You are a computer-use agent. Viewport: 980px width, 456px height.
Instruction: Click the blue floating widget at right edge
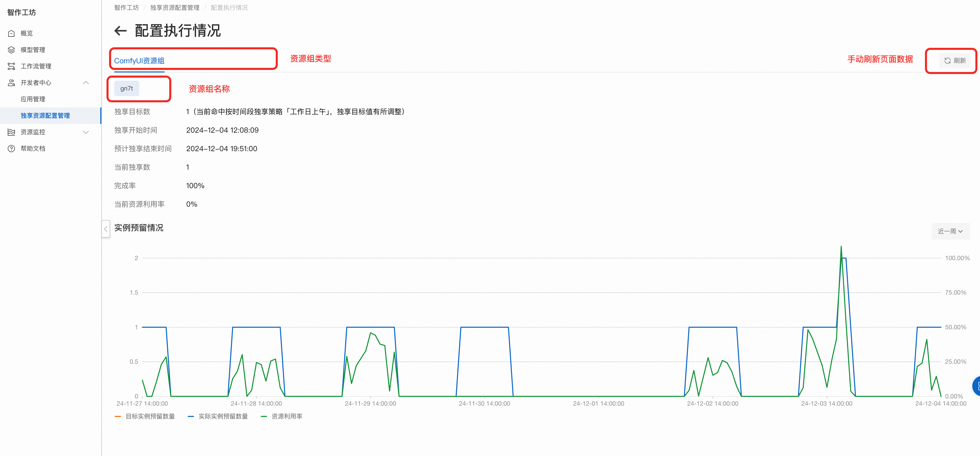tap(977, 386)
